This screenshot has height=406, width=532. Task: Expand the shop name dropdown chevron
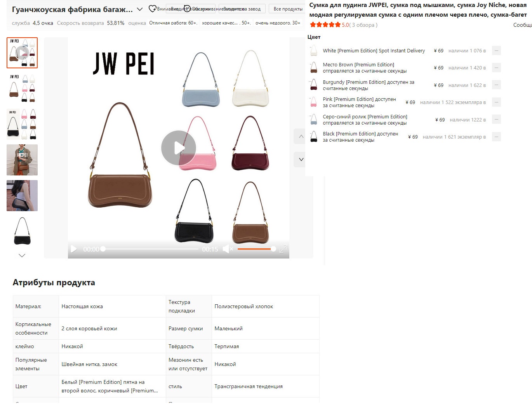coord(140,9)
